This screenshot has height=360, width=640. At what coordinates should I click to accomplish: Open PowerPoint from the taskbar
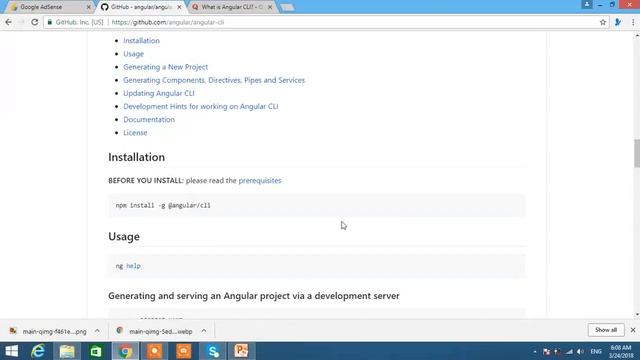(x=242, y=351)
